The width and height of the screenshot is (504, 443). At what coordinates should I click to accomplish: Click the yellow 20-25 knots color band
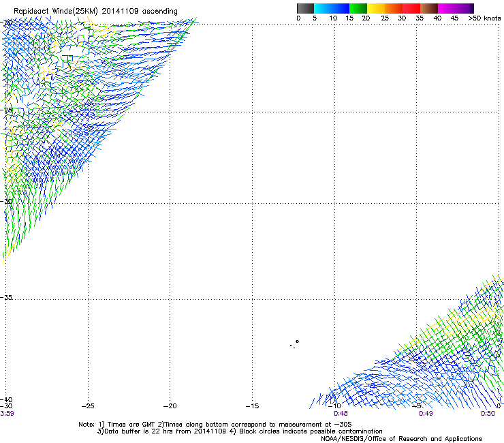coord(376,8)
